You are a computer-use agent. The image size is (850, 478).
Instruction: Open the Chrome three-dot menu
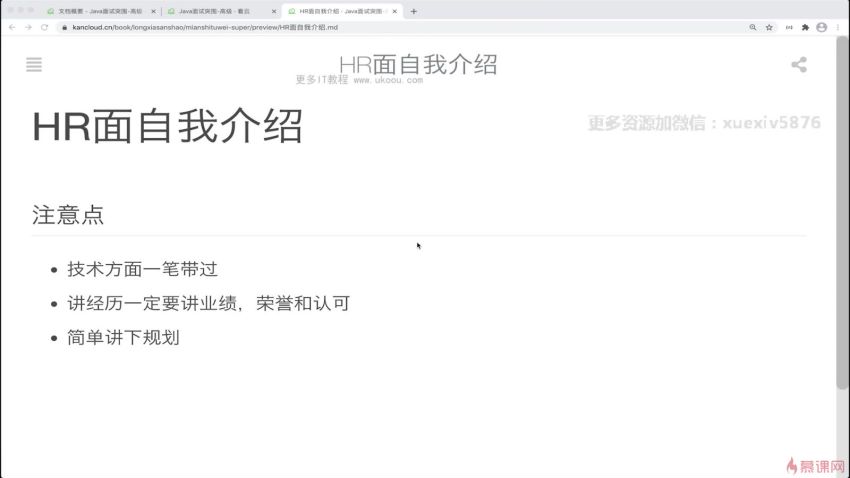tap(837, 27)
